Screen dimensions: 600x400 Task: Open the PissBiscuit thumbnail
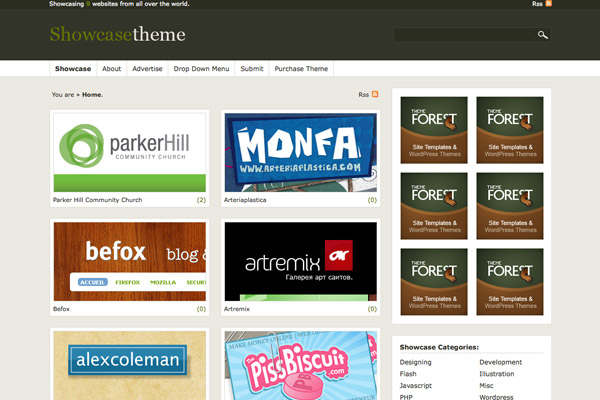pos(301,366)
